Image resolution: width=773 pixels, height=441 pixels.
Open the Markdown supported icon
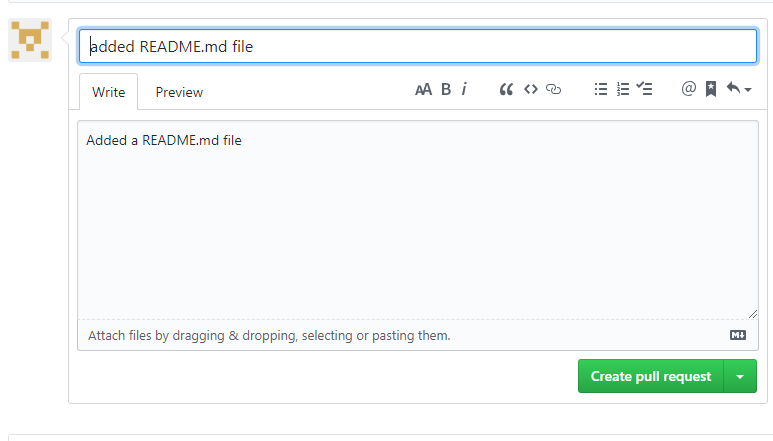738,336
